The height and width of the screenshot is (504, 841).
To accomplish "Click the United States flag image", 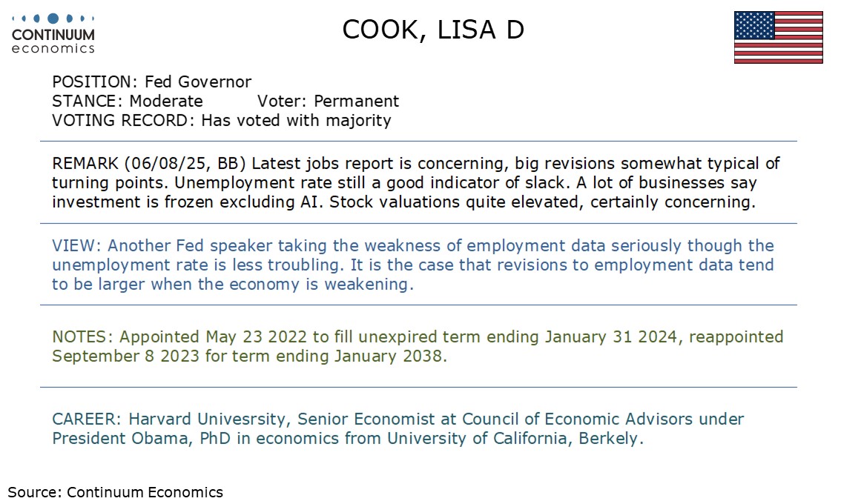I will click(x=778, y=38).
